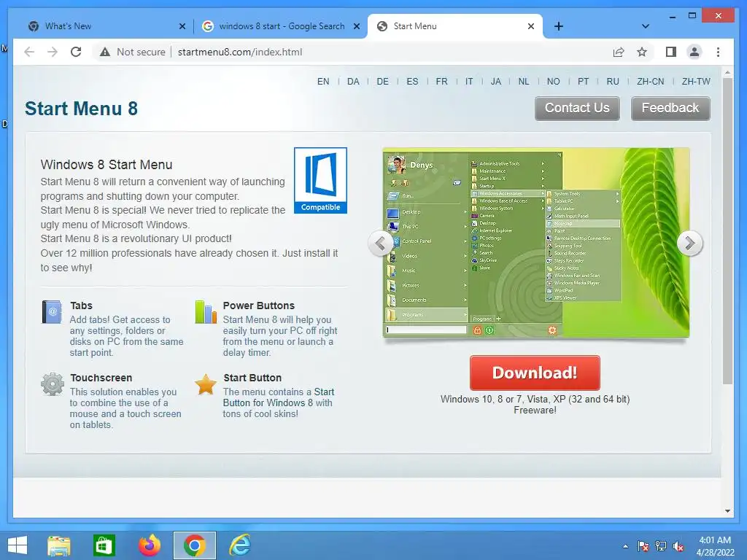Switch site language to ZH-CN
Image resolution: width=747 pixels, height=560 pixels.
650,82
